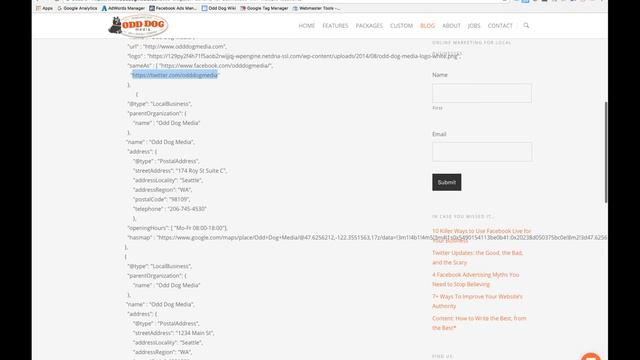Open the CONTACT menu item

point(500,26)
